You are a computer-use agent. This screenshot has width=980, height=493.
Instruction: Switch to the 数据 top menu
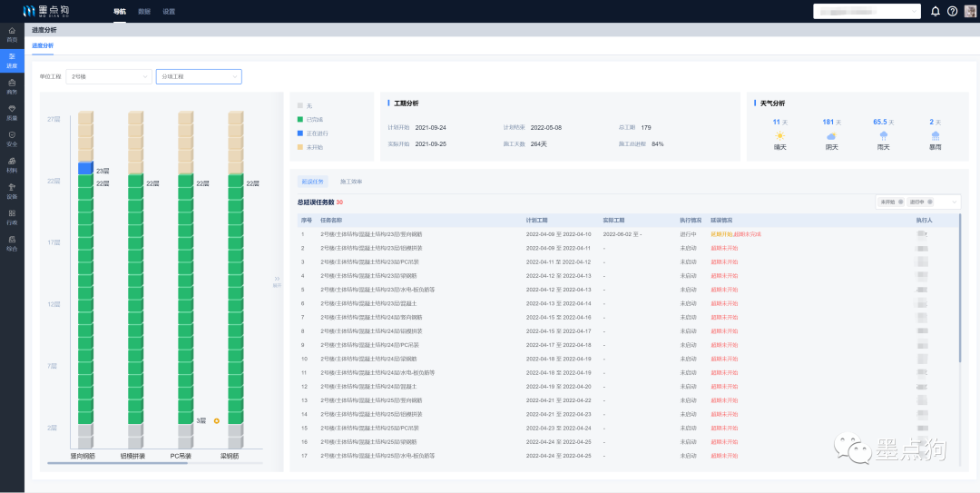point(144,11)
